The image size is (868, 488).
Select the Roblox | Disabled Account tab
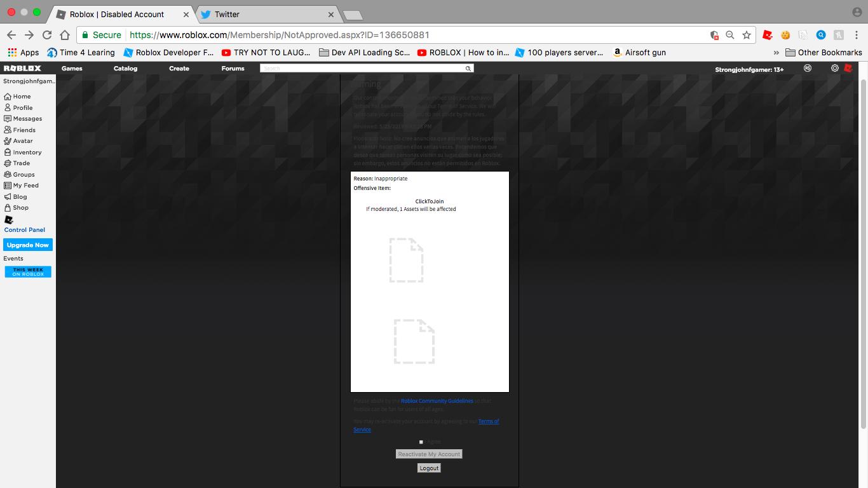[123, 14]
